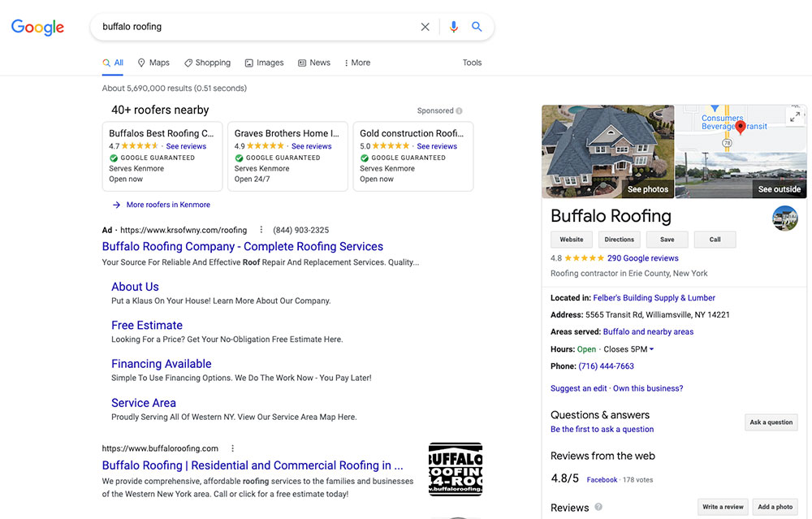
Task: Click the Save button
Action: [x=667, y=240]
